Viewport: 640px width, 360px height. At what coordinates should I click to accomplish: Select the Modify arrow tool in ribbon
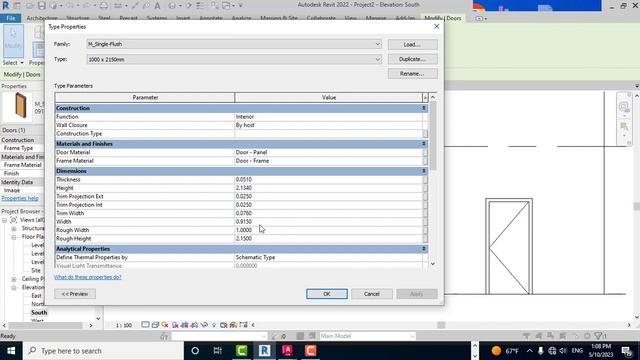13,40
